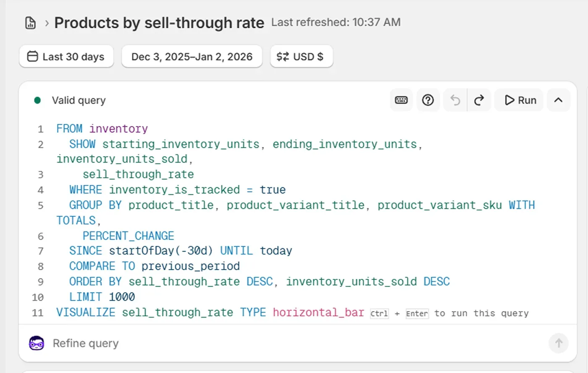Open keyboard shortcuts from the query toolbar
The image size is (588, 373).
click(x=401, y=100)
